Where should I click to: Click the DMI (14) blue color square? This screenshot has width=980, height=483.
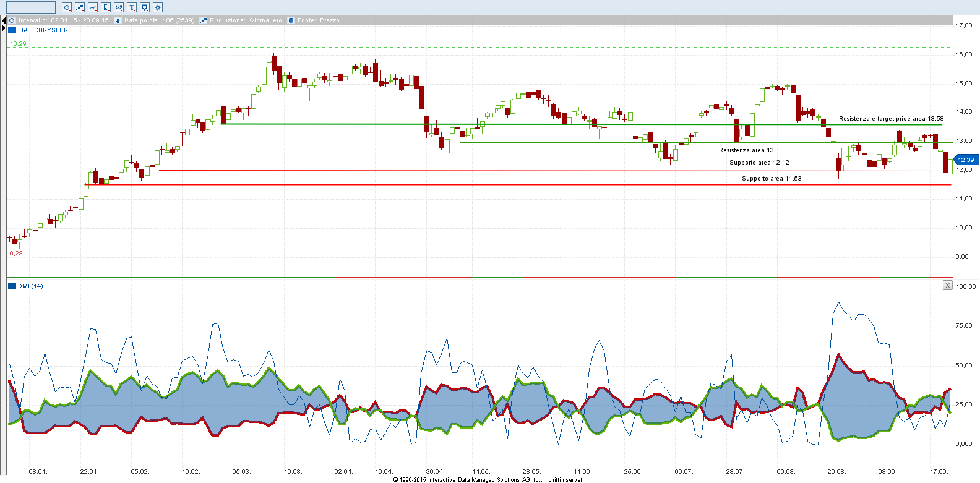[12, 286]
